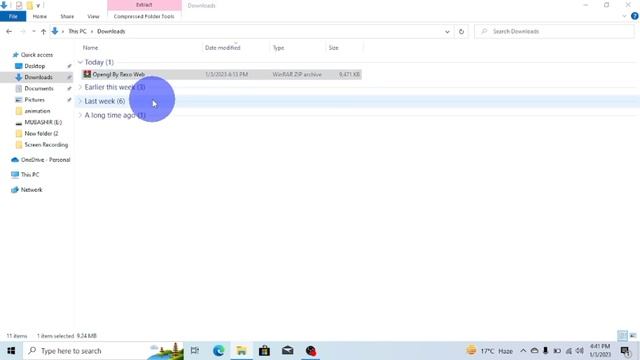The image size is (640, 360).
Task: Go up one folder level
Action: pyautogui.click(x=43, y=31)
